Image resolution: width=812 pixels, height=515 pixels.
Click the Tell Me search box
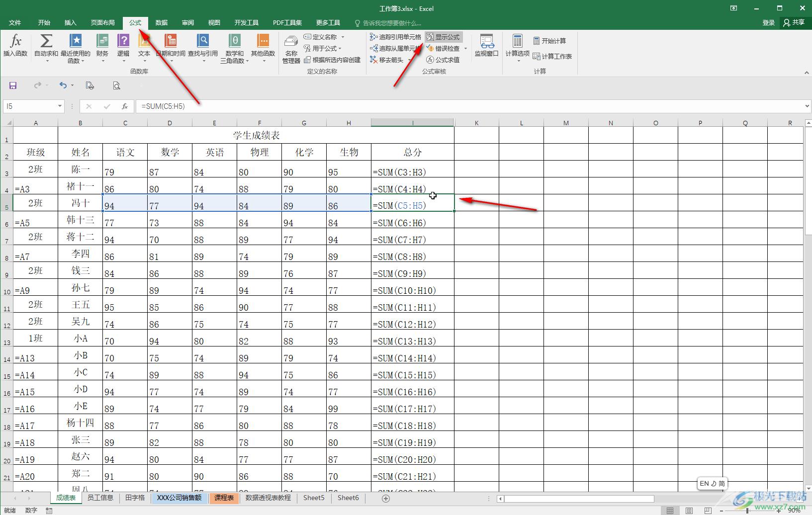pos(388,23)
